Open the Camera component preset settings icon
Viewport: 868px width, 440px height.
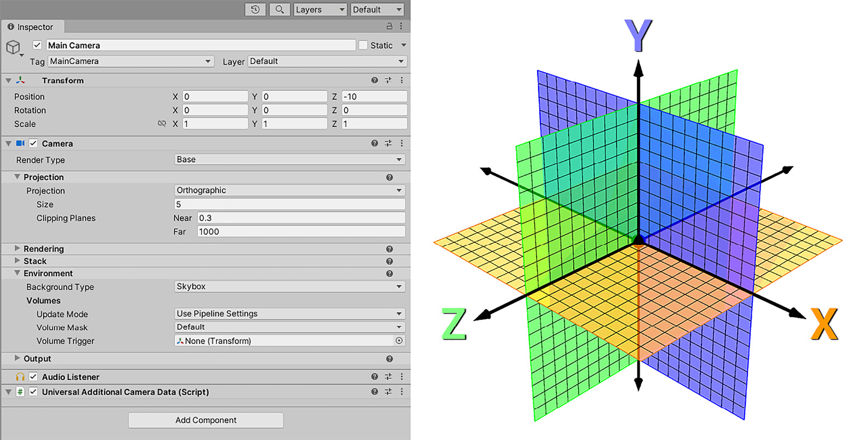point(388,143)
